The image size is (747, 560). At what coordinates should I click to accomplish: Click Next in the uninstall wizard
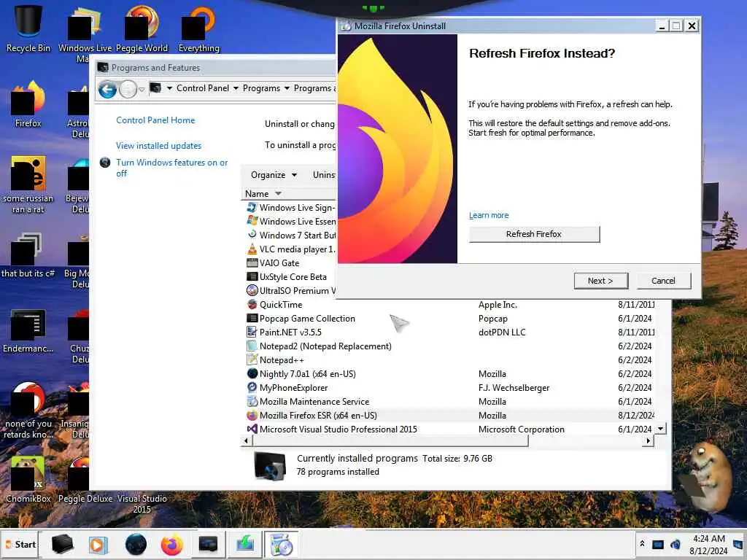tap(601, 281)
